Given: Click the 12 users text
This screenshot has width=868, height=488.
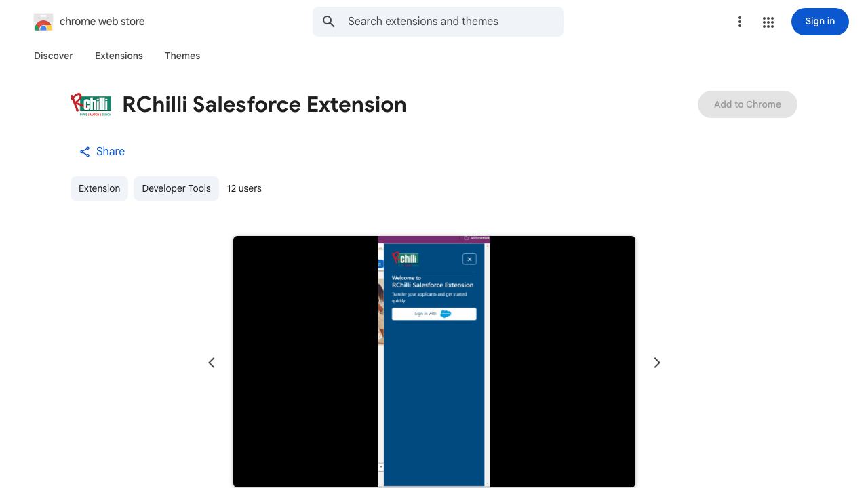Looking at the screenshot, I should [244, 188].
